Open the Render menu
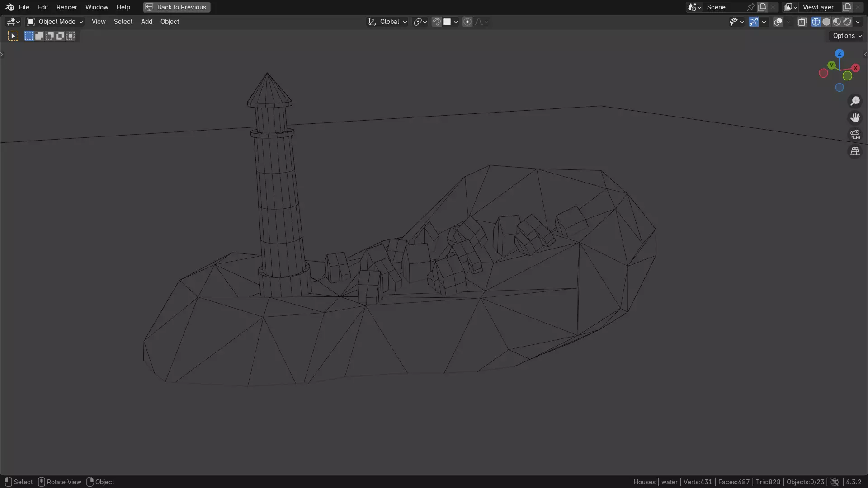The height and width of the screenshot is (488, 868). [66, 7]
